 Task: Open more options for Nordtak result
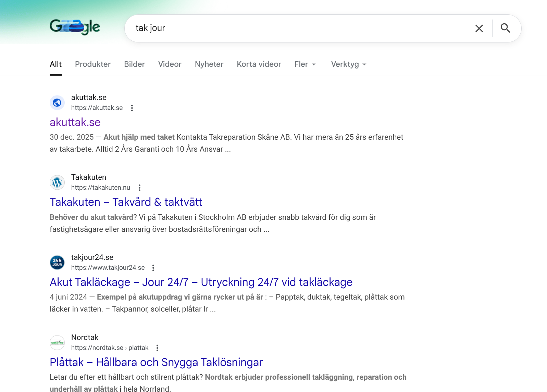[157, 348]
